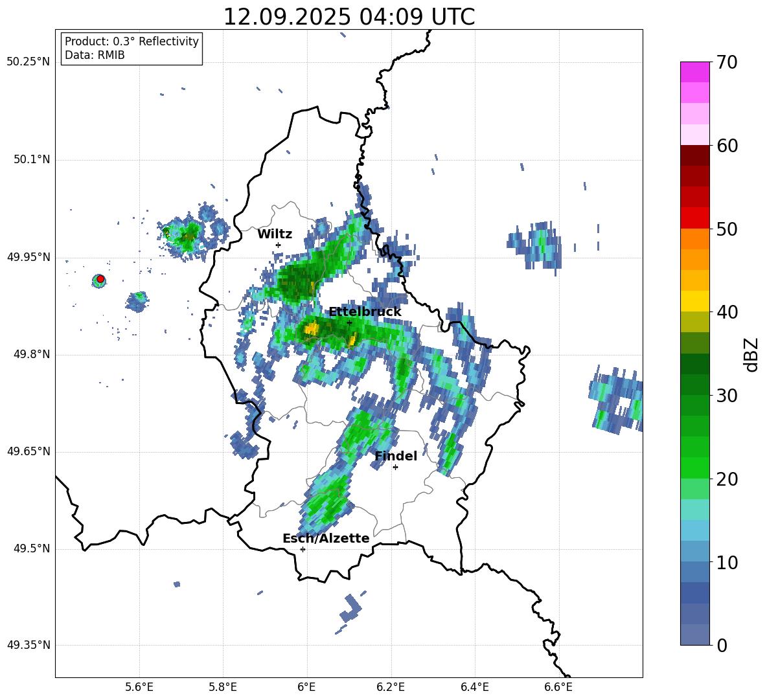Click the 50.1°N latitude tick label
This screenshot has height=700, width=767.
click(31, 160)
